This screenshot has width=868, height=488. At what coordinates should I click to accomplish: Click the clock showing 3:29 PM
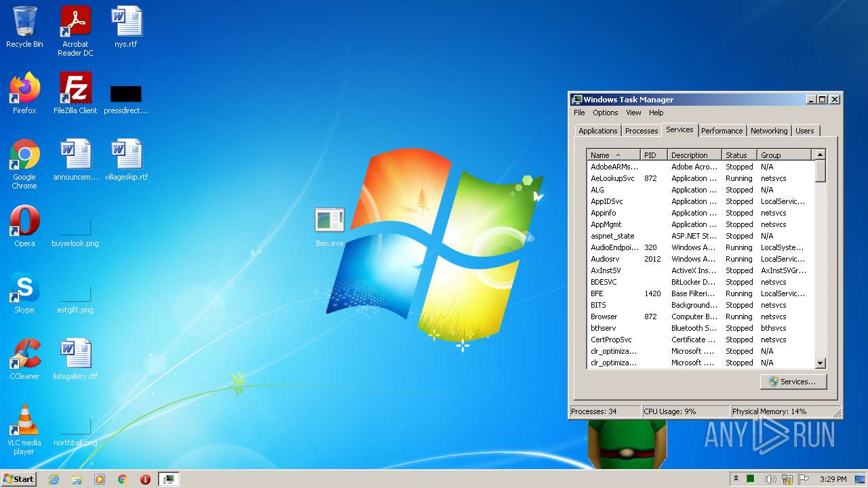click(833, 479)
